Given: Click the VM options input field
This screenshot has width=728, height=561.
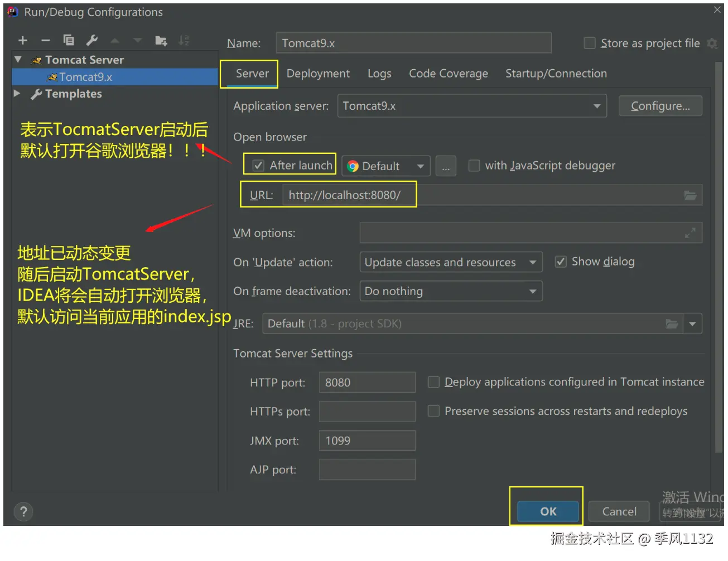Looking at the screenshot, I should [x=531, y=233].
